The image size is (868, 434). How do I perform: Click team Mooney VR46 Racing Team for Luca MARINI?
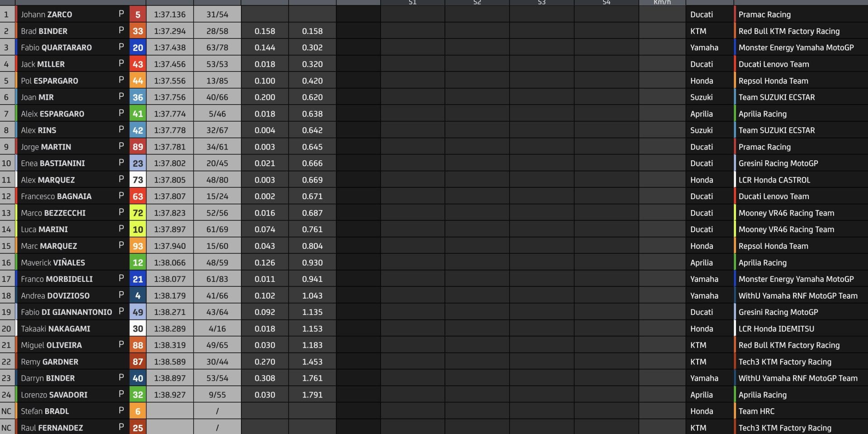[x=786, y=229]
